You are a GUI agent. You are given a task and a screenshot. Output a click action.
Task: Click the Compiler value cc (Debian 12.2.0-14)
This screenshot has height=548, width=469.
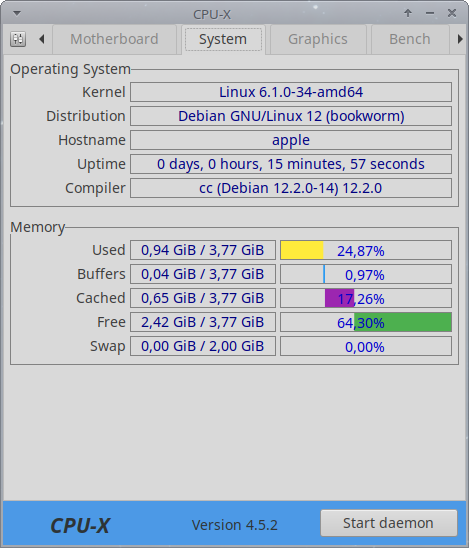[x=291, y=188]
